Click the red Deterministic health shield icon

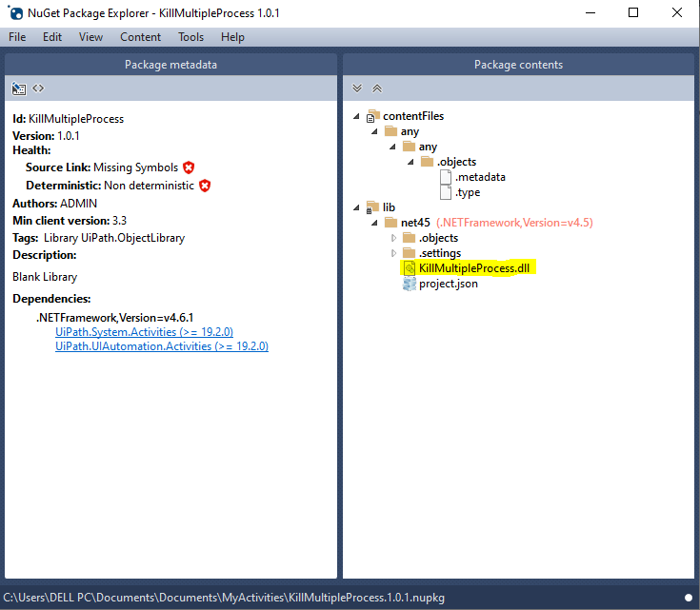[x=205, y=186]
